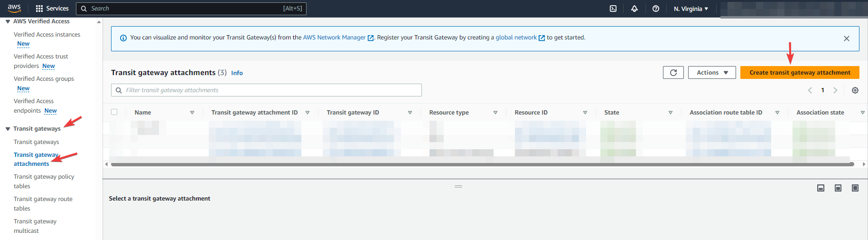Go to next page of attachments
The width and height of the screenshot is (868, 240).
(x=835, y=90)
